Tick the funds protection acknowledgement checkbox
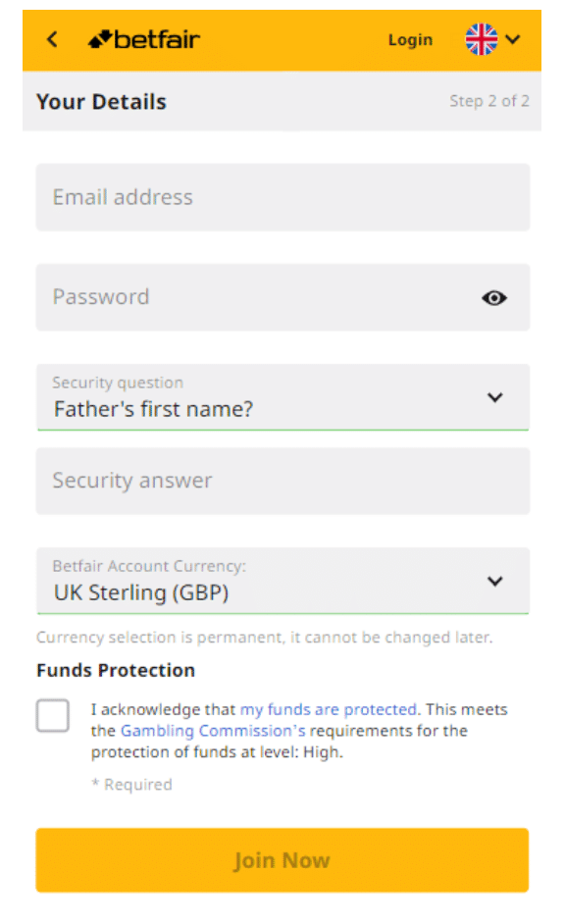 click(54, 716)
